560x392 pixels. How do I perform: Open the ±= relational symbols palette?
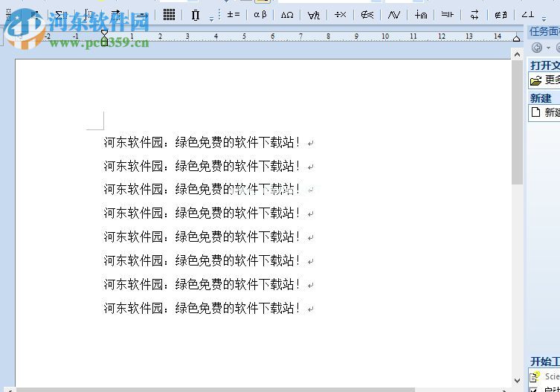pyautogui.click(x=234, y=15)
